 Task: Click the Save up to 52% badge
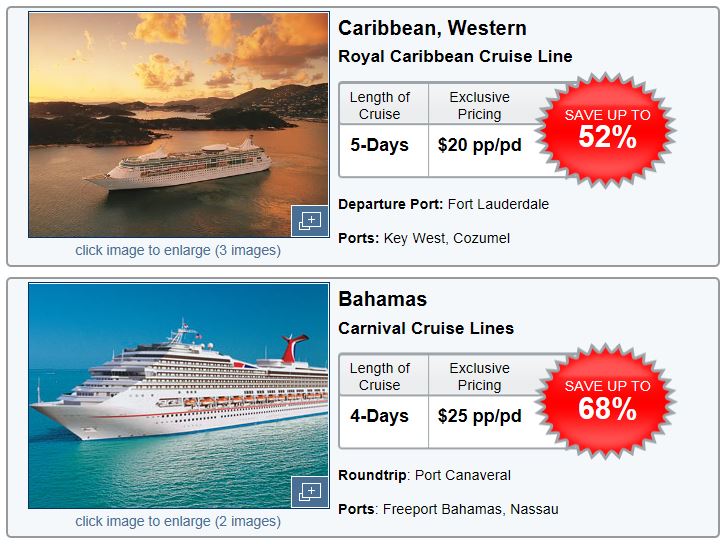[607, 130]
